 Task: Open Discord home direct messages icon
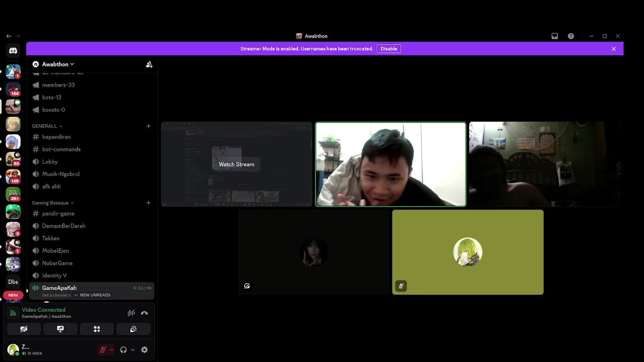(x=13, y=50)
